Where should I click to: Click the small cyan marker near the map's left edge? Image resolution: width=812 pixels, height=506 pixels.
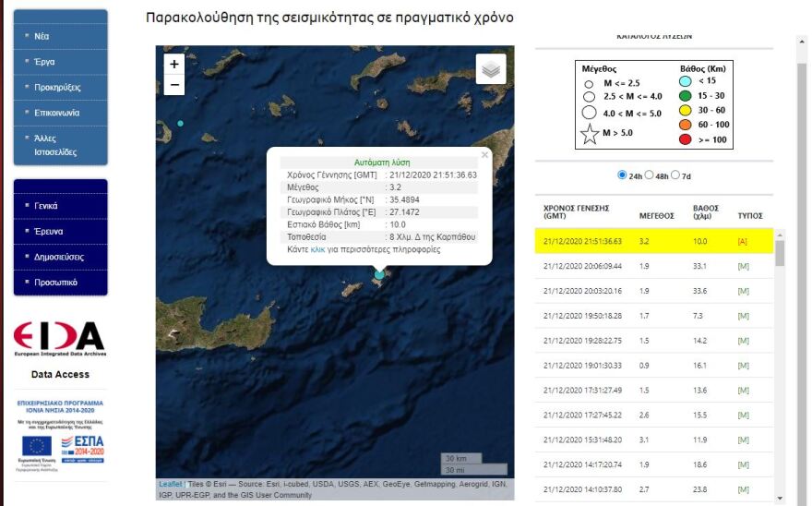coord(180,124)
